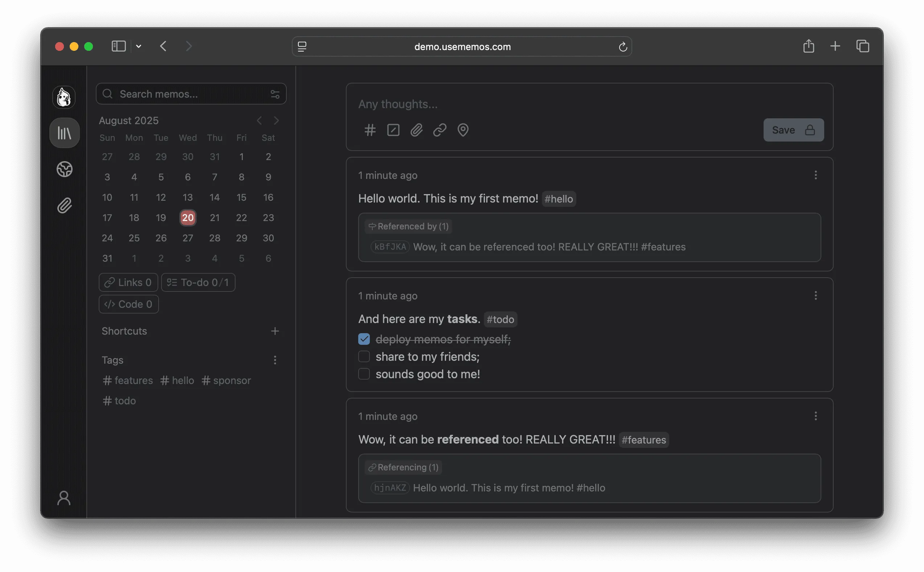Viewport: 924px width, 572px height.
Task: Open the profile icon at sidebar bottom
Action: 64,498
